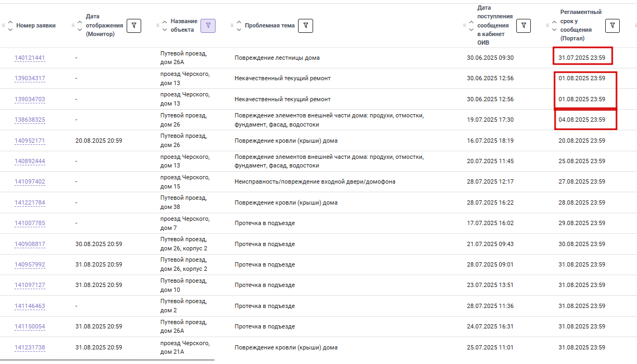Open request 139034317
This screenshot has width=637, height=364.
point(30,78)
